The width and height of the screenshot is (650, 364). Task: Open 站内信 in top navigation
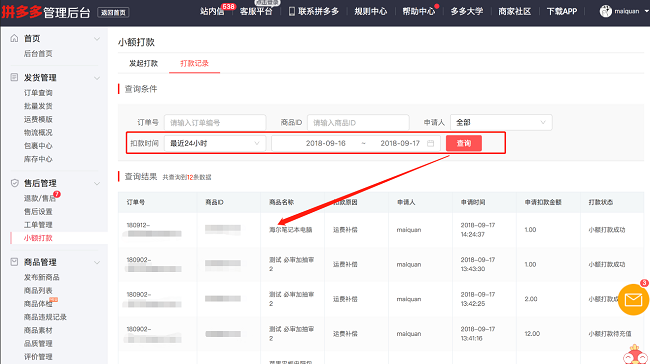(x=212, y=11)
